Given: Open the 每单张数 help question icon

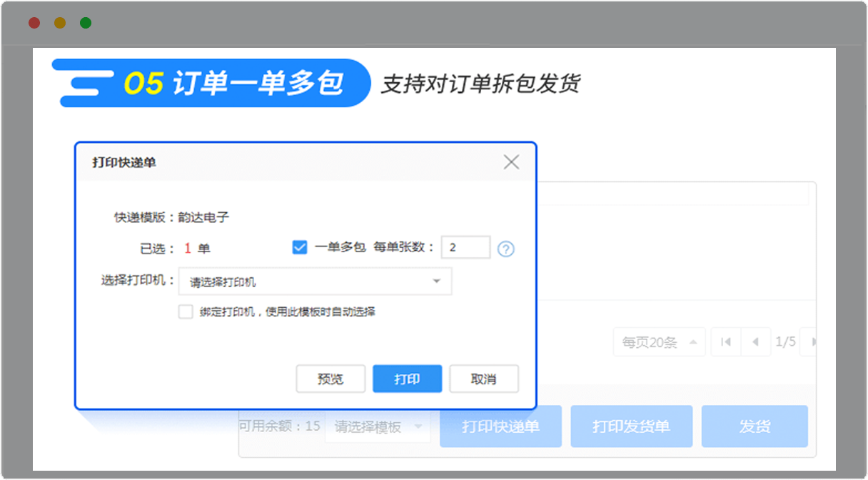Looking at the screenshot, I should [505, 249].
